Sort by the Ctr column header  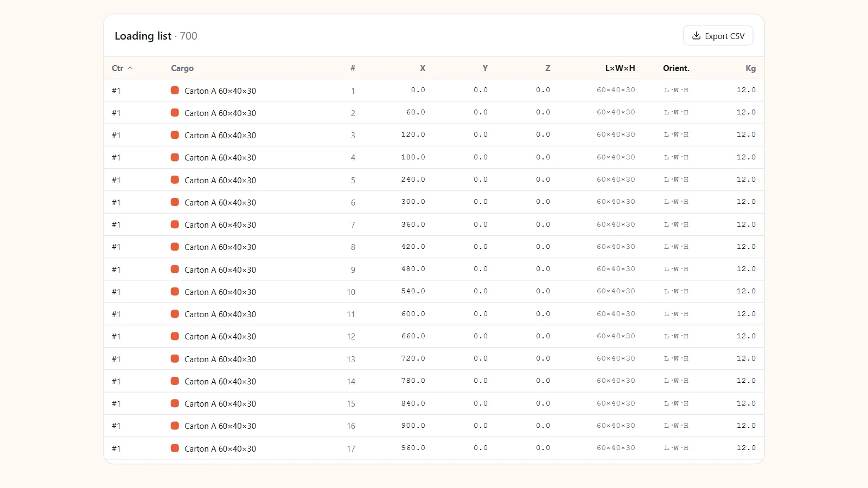point(122,68)
